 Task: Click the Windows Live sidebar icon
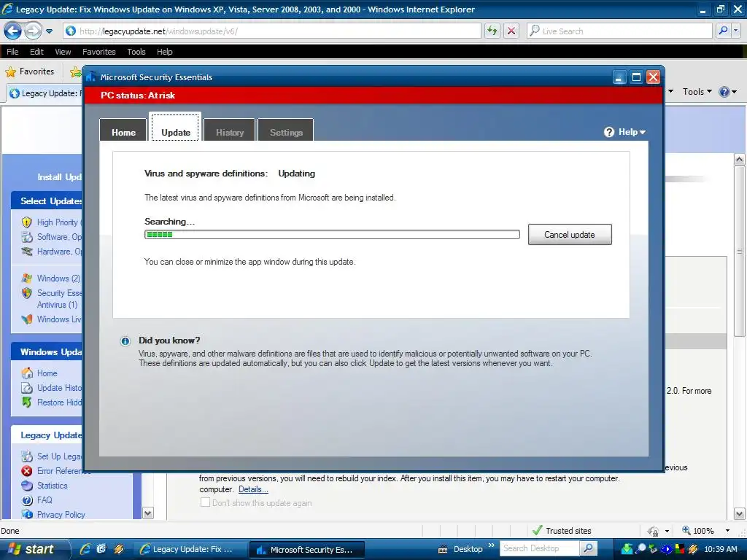click(x=27, y=319)
